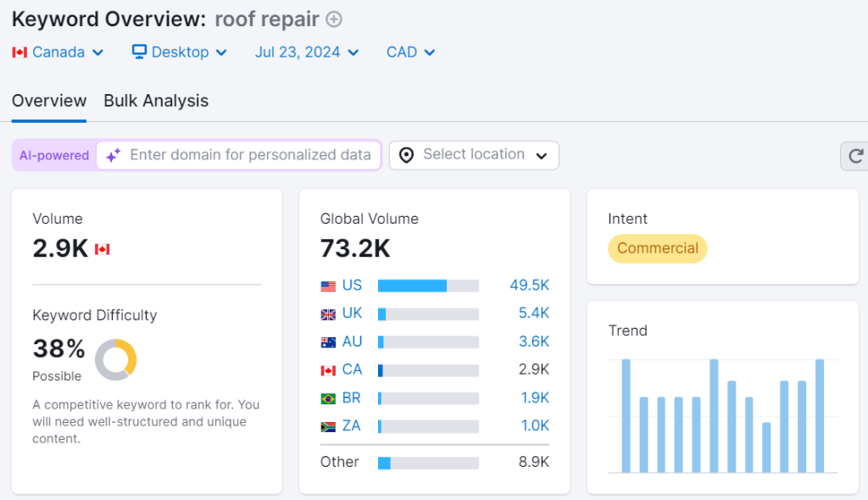Click the location pin icon in Select location
The height and width of the screenshot is (500, 868).
point(406,155)
